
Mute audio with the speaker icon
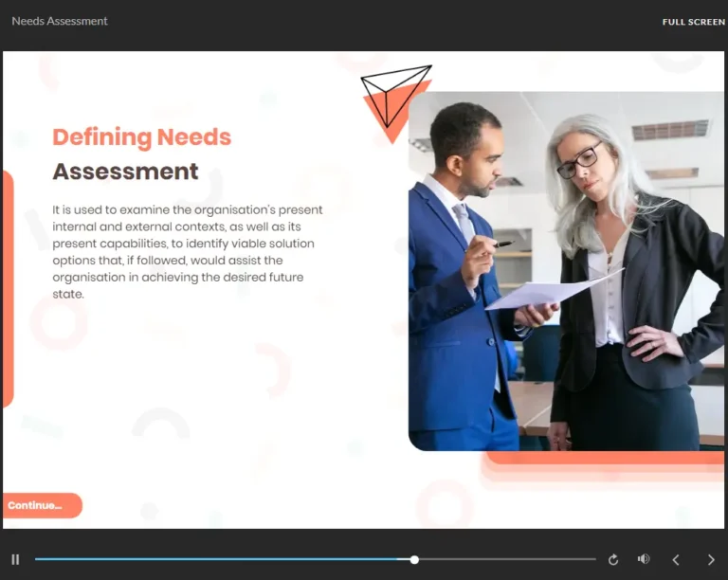click(x=644, y=559)
